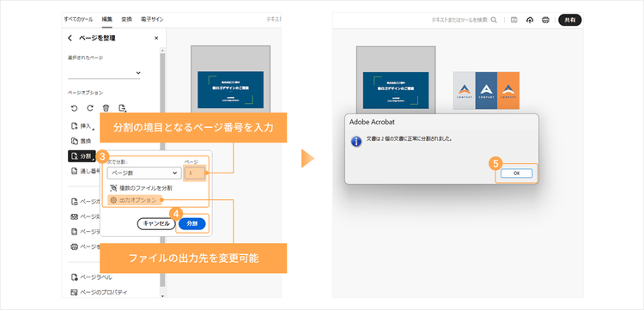Open ページのプロパティ option
The height and width of the screenshot is (310, 644).
point(99,292)
